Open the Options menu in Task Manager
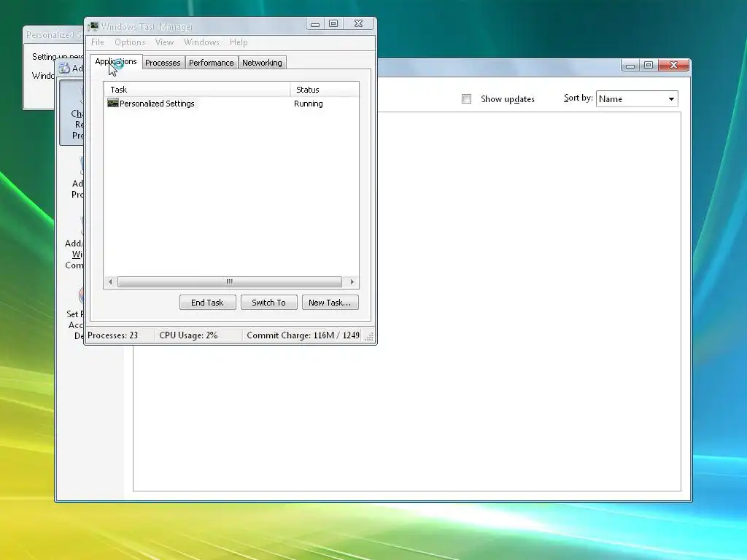The image size is (747, 560). pos(130,42)
